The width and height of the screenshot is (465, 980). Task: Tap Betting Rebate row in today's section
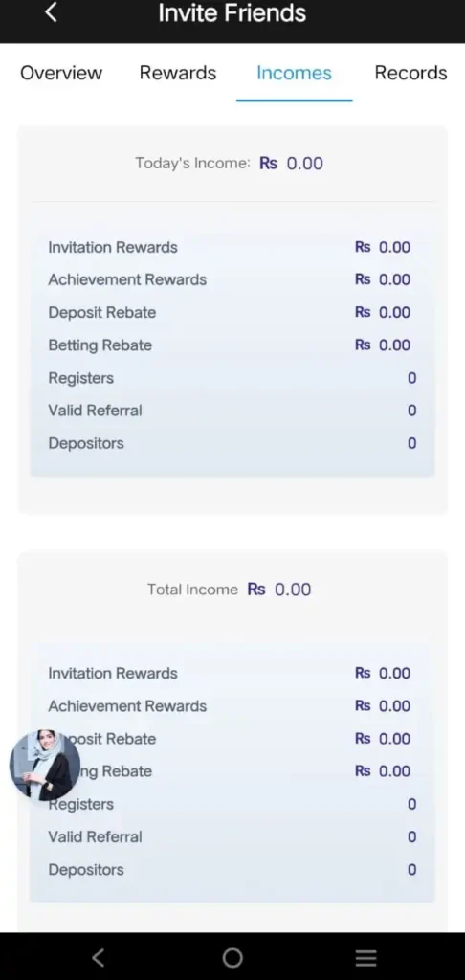[232, 345]
